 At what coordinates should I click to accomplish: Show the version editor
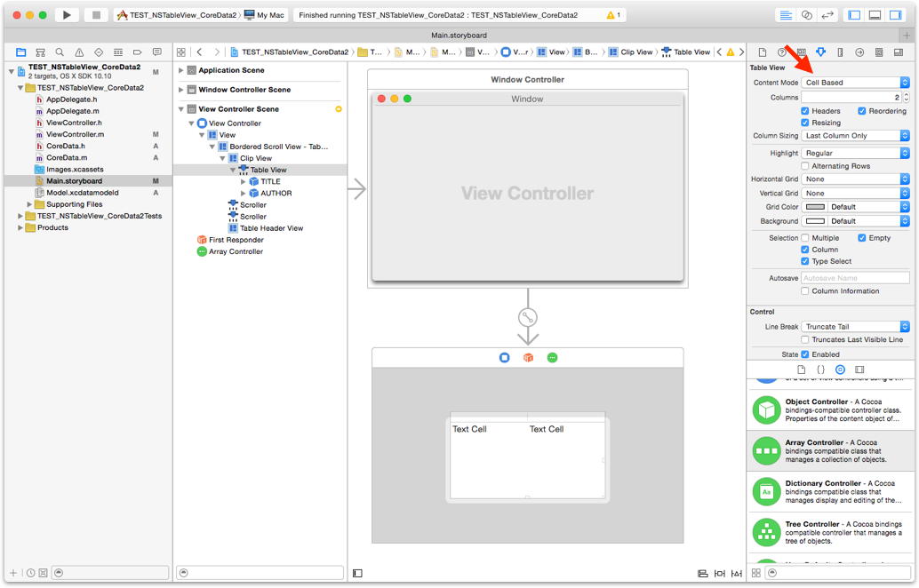click(827, 15)
